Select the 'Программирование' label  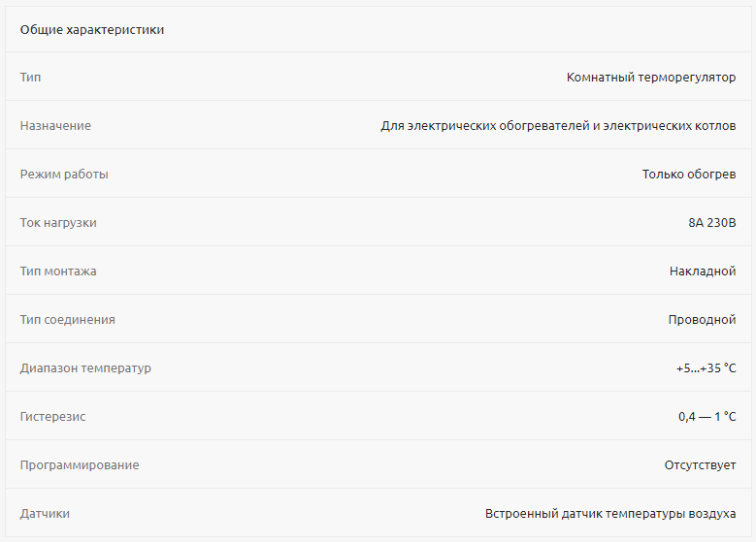(80, 465)
